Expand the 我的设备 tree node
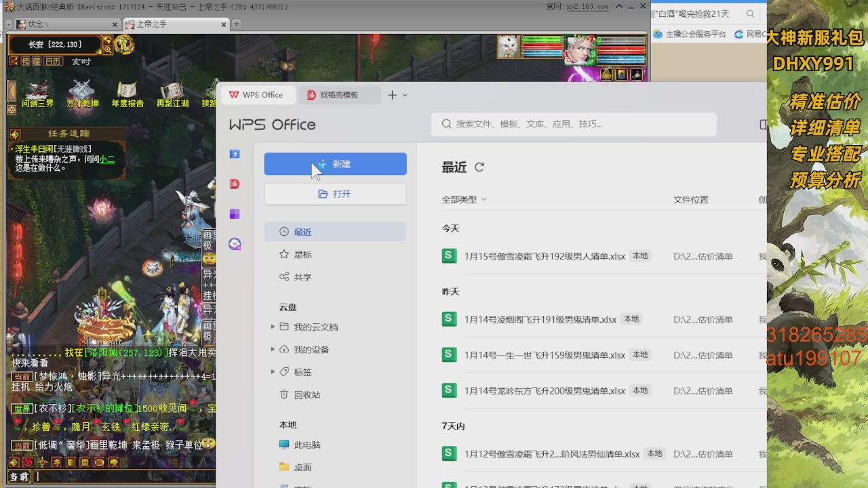This screenshot has width=868, height=488. tap(273, 349)
